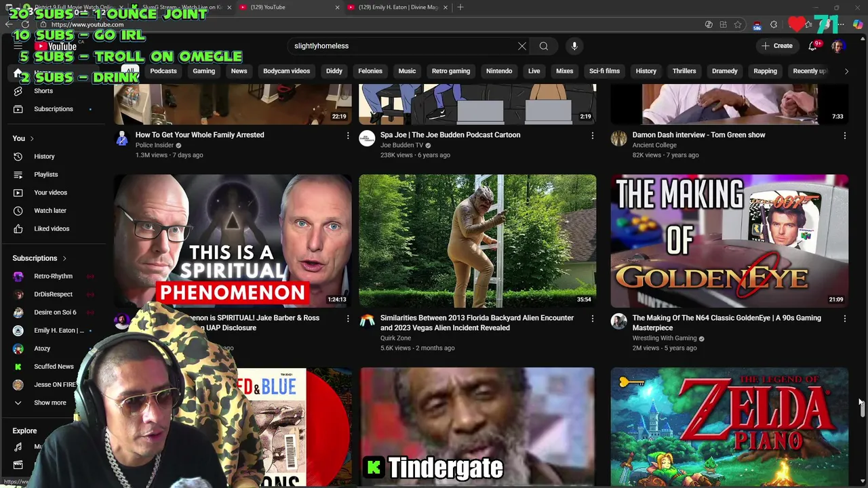Click the Create button
Viewport: 868px width, 488px height.
point(776,46)
